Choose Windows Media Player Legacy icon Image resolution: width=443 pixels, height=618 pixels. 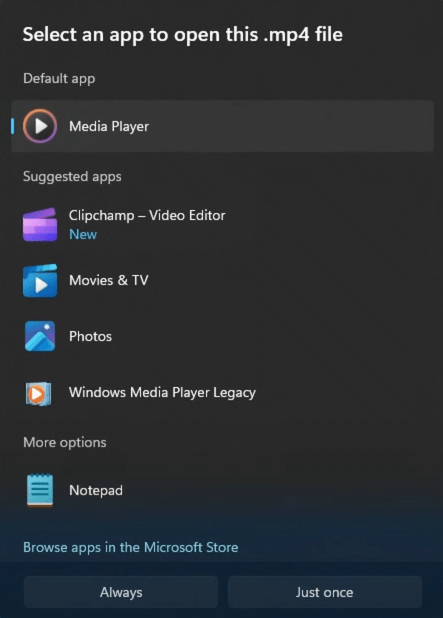(38, 393)
